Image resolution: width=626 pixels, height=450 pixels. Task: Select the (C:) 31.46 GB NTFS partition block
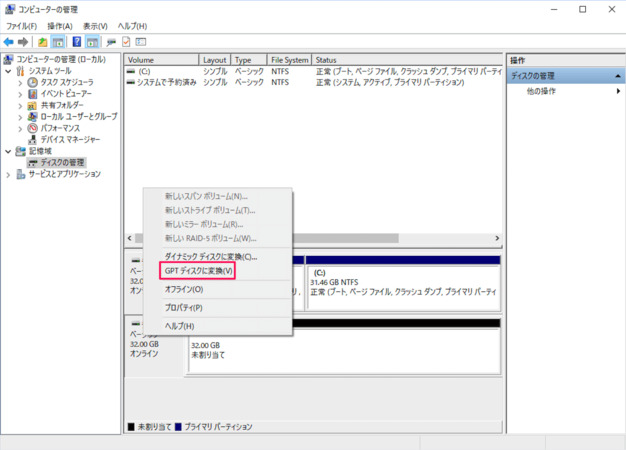point(403,287)
